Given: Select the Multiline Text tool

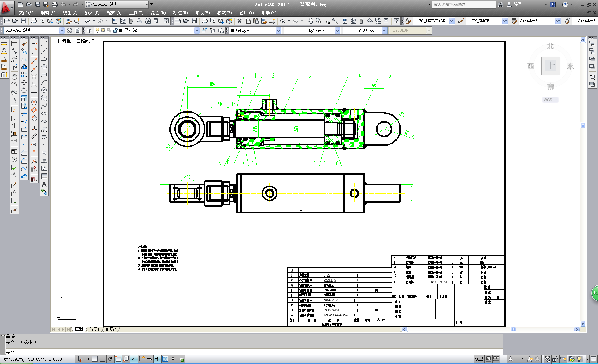Looking at the screenshot, I should 44,184.
